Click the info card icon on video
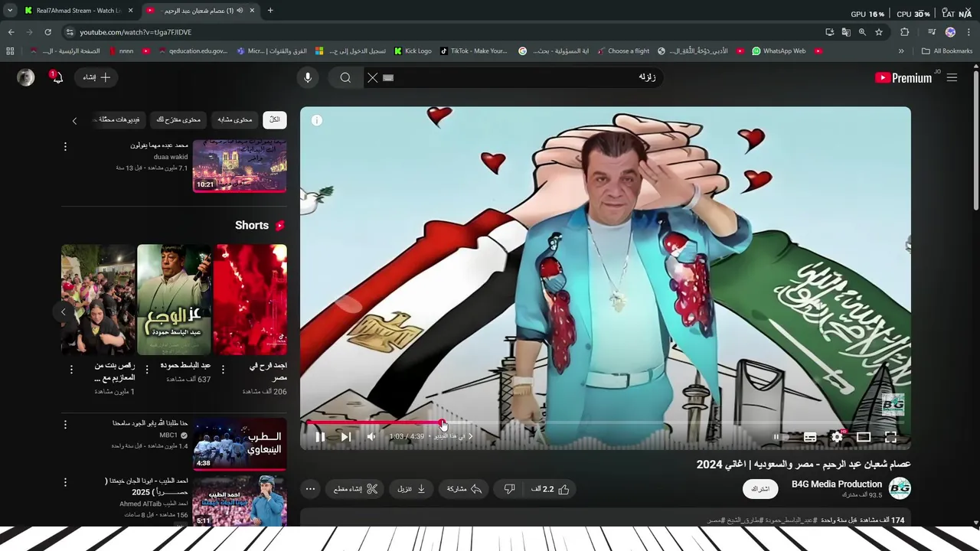This screenshot has height=551, width=980. [317, 120]
